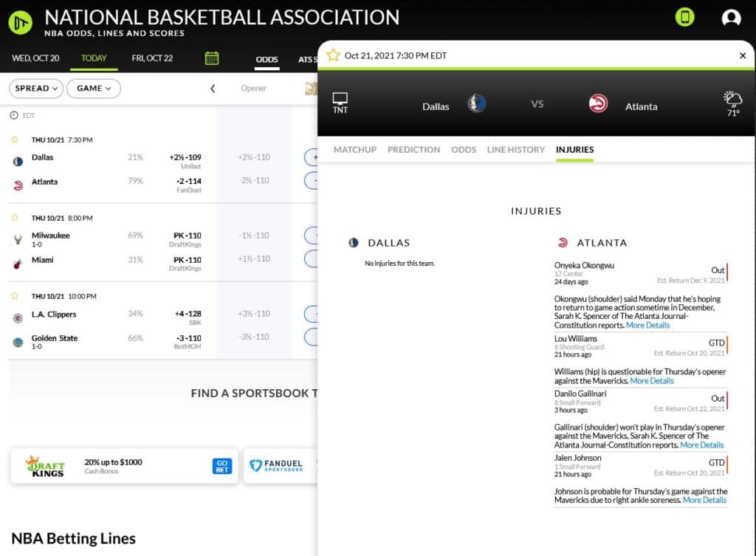Click the Atlanta team logo in odds list
Screen dimensions: 756x556
18,185
